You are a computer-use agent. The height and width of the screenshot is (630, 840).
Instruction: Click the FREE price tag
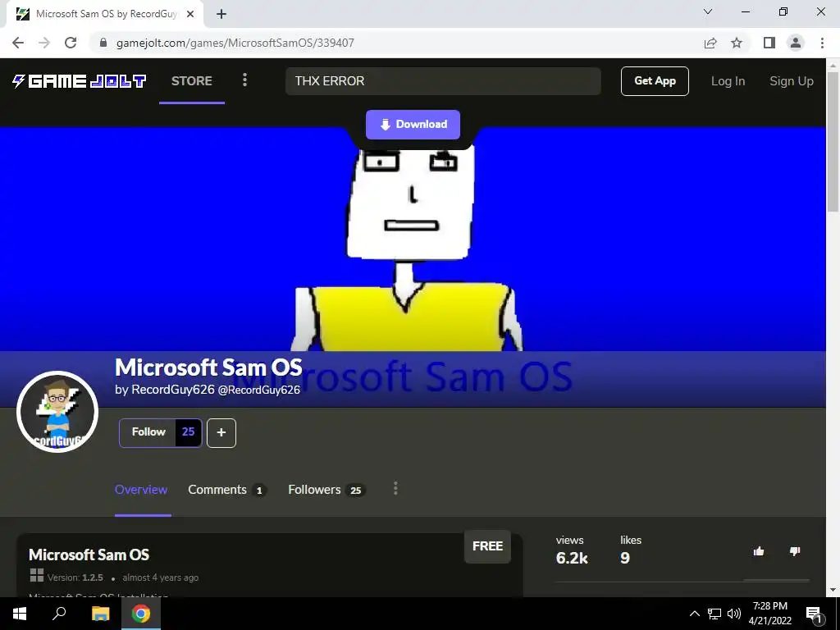[487, 546]
